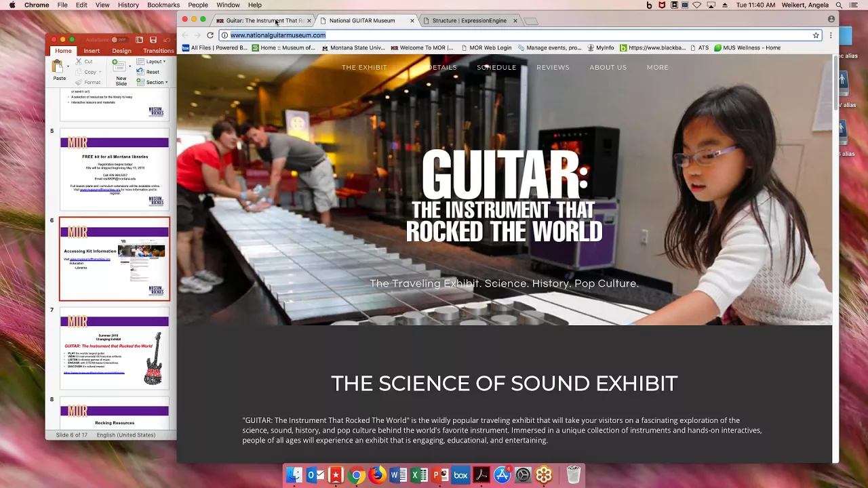Open Word from the Dock

click(x=398, y=475)
